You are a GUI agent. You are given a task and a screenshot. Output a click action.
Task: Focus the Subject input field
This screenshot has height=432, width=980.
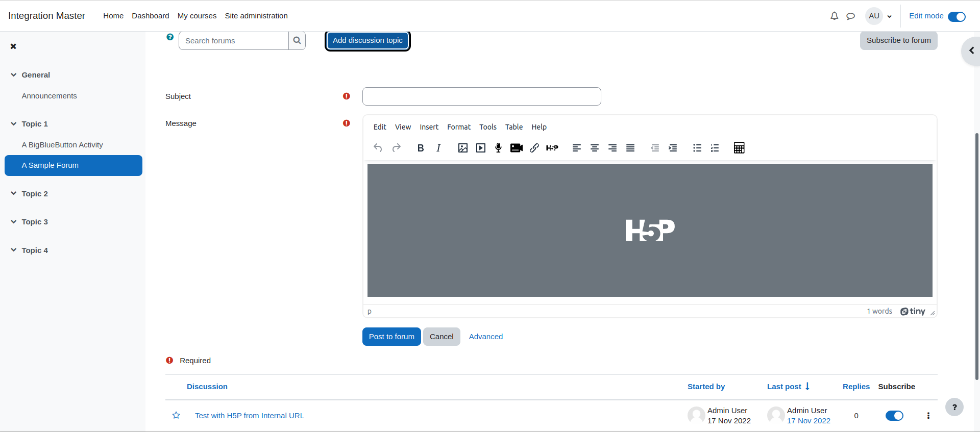coord(482,96)
